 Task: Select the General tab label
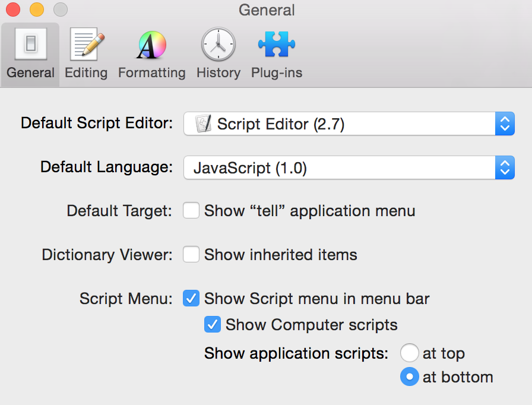coord(30,73)
